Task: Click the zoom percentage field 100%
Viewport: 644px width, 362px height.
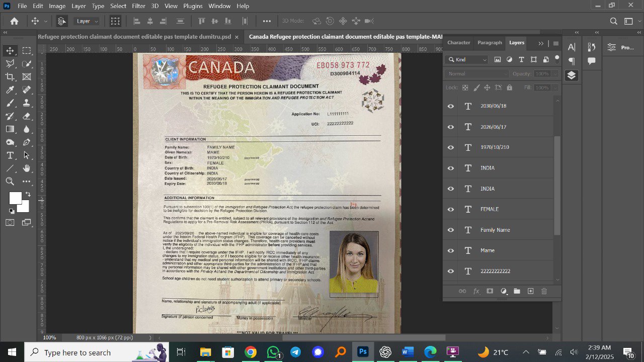Action: [49, 337]
